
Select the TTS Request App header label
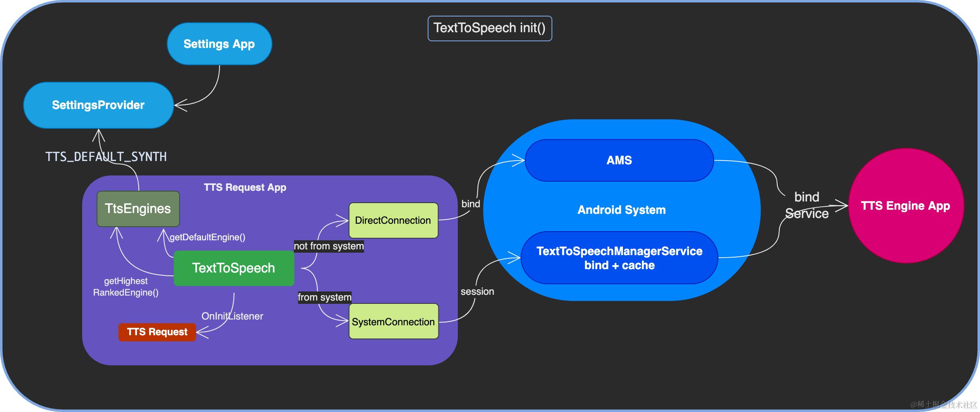pos(245,187)
